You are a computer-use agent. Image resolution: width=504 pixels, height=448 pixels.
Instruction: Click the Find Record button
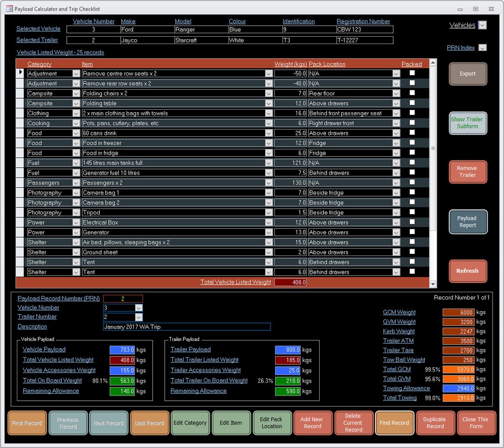point(394,423)
